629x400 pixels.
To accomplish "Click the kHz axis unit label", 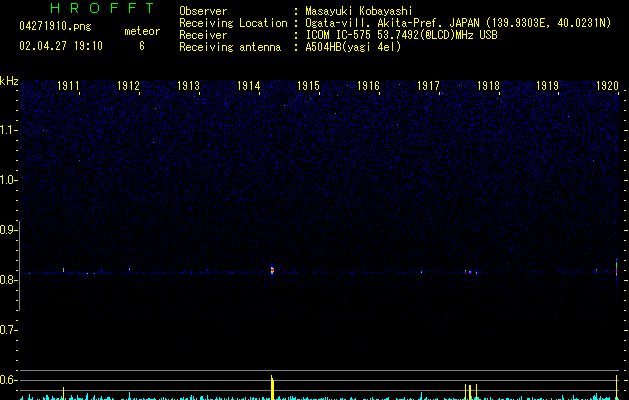I will (x=9, y=81).
